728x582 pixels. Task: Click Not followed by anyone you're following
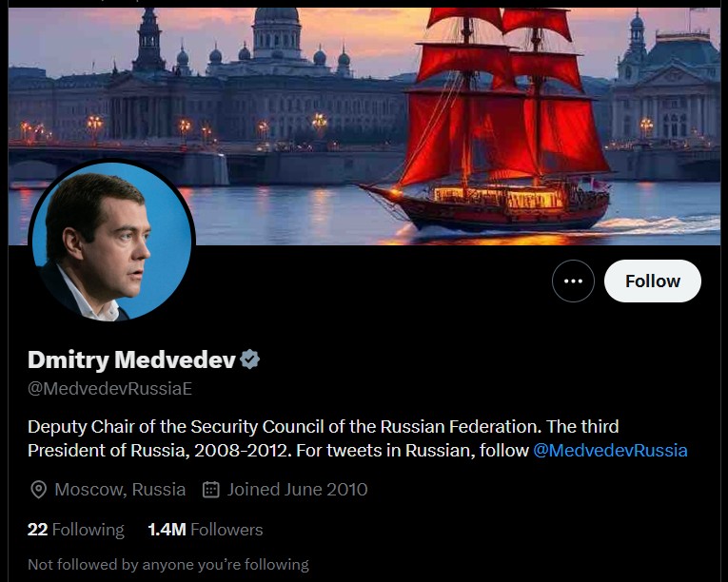tap(168, 564)
